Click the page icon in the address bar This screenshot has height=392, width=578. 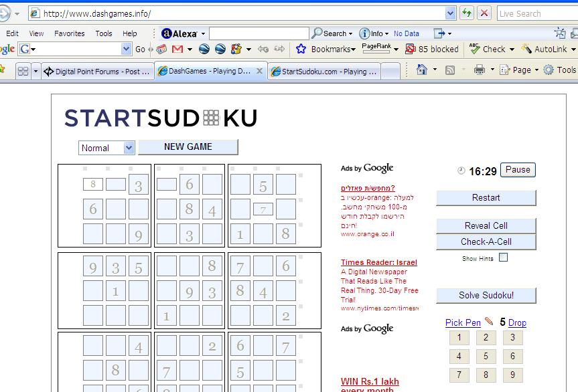pos(35,13)
